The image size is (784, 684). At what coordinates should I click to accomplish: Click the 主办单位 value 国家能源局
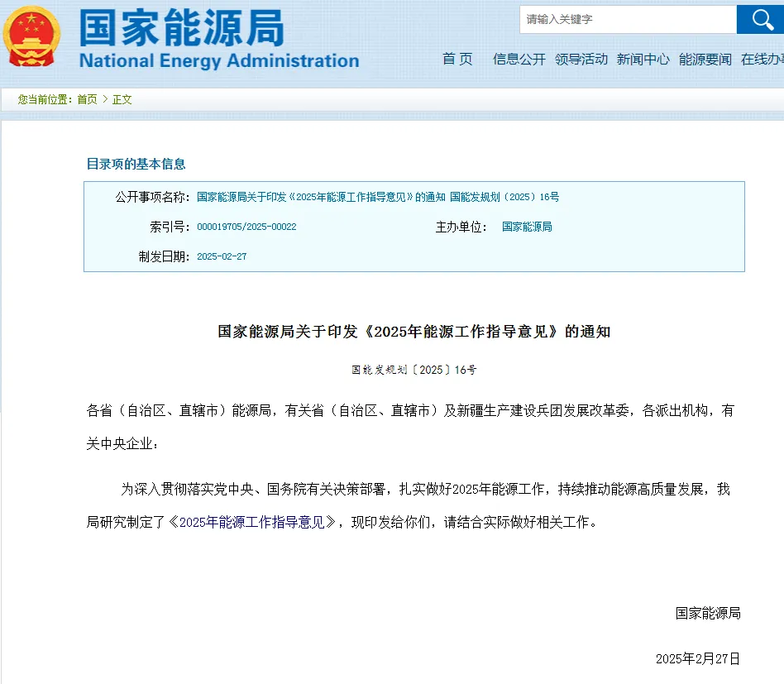[527, 227]
